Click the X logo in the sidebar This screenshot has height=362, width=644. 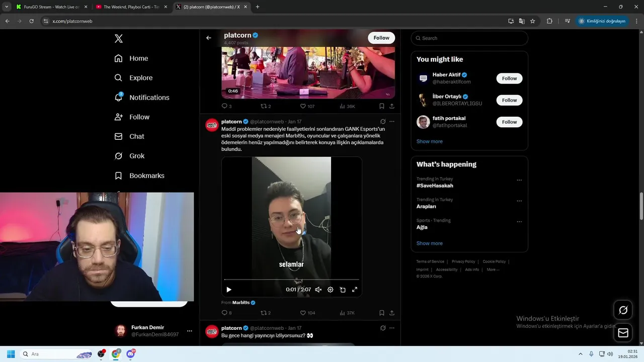tap(119, 39)
